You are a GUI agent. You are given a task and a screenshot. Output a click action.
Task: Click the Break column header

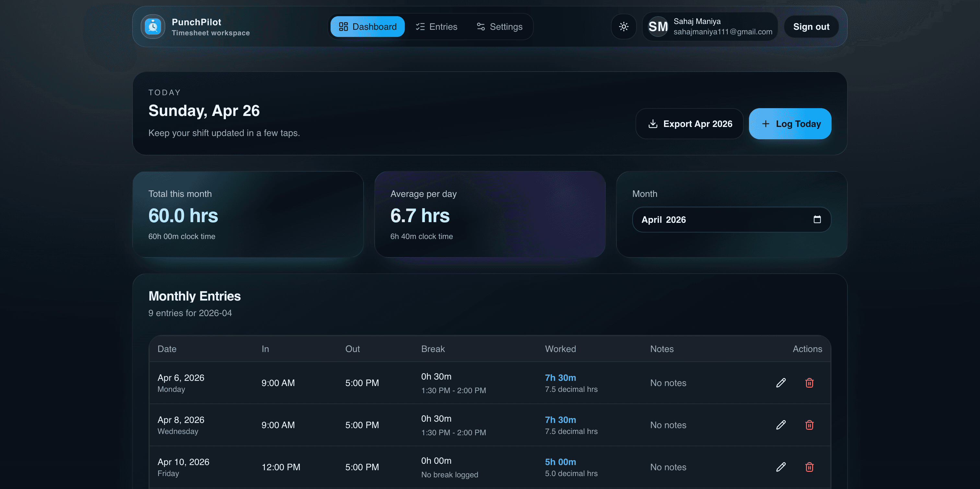point(433,349)
